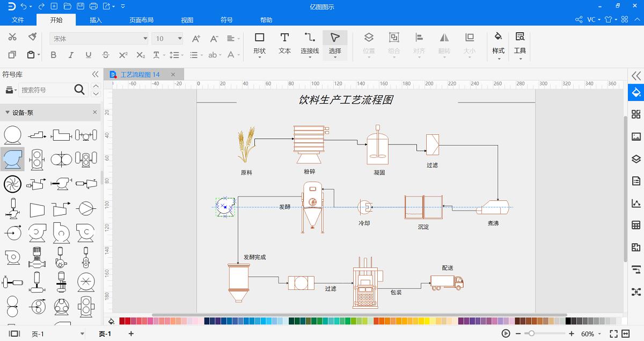The width and height of the screenshot is (644, 341).
Task: Click the 工具 (Tools) icon in ribbon
Action: click(x=519, y=43)
